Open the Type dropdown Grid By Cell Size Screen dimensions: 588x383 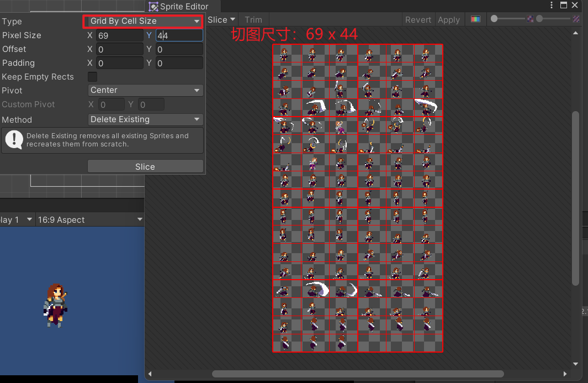pos(145,21)
